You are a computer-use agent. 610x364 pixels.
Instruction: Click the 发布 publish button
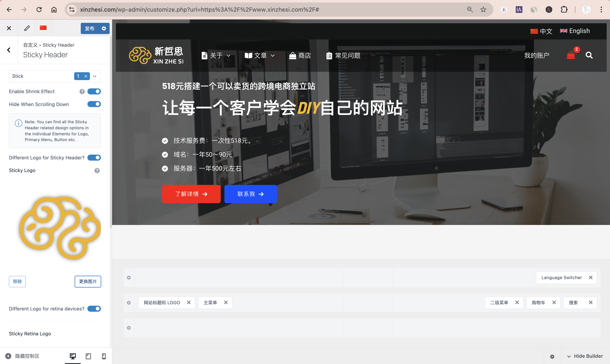click(90, 28)
